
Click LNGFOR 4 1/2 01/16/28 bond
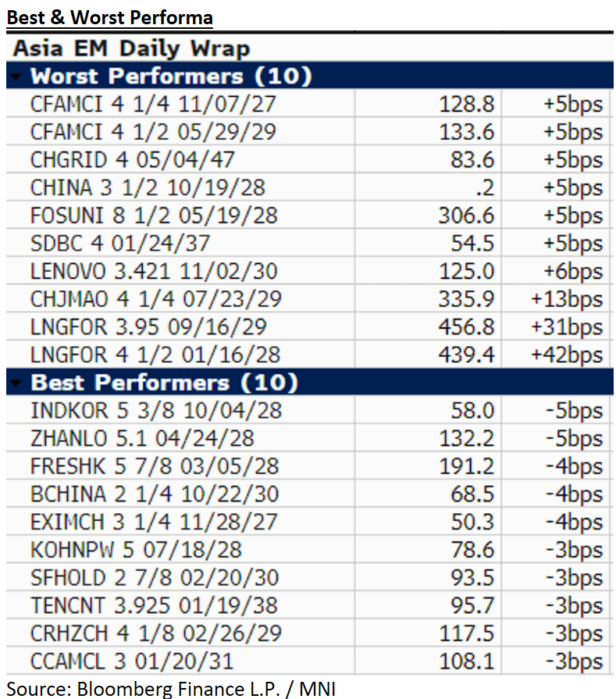pyautogui.click(x=155, y=355)
